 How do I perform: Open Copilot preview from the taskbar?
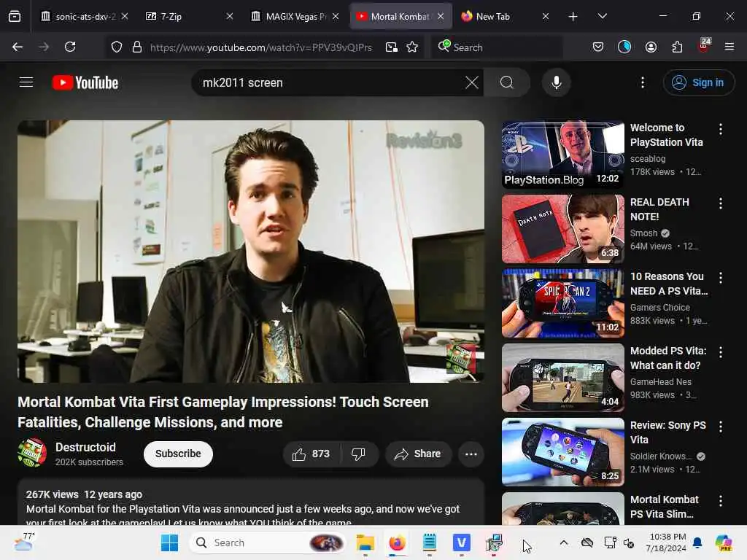(x=724, y=542)
